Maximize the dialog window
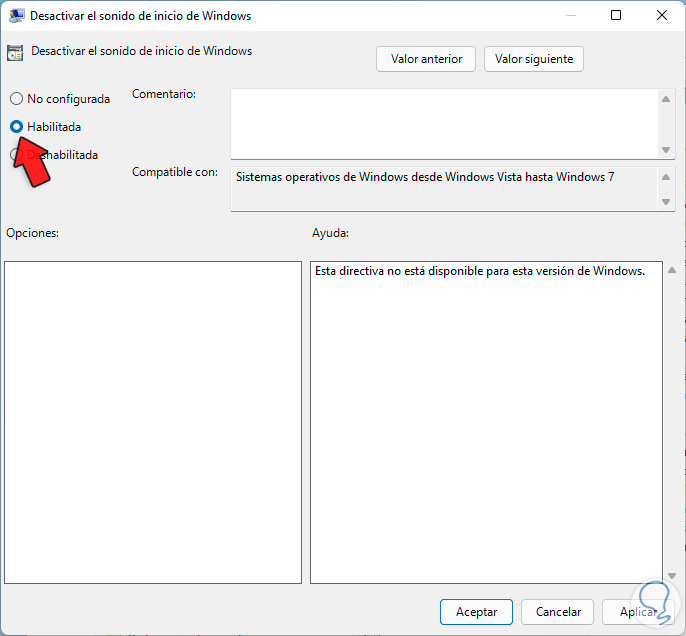 tap(616, 15)
